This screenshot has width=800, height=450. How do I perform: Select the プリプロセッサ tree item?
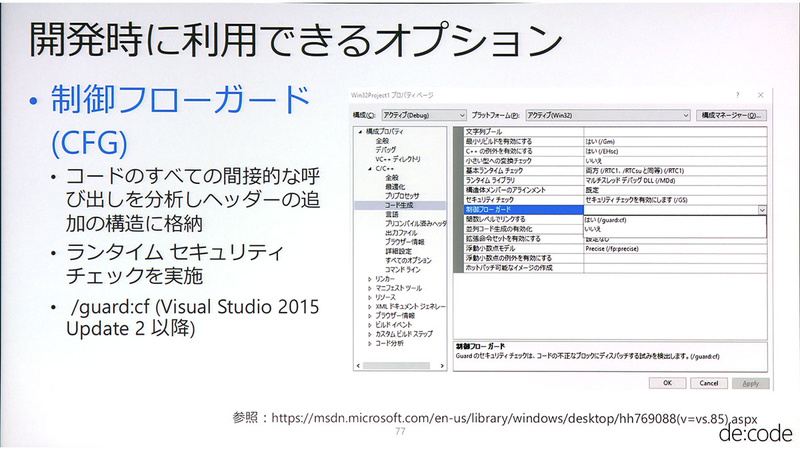(x=402, y=196)
